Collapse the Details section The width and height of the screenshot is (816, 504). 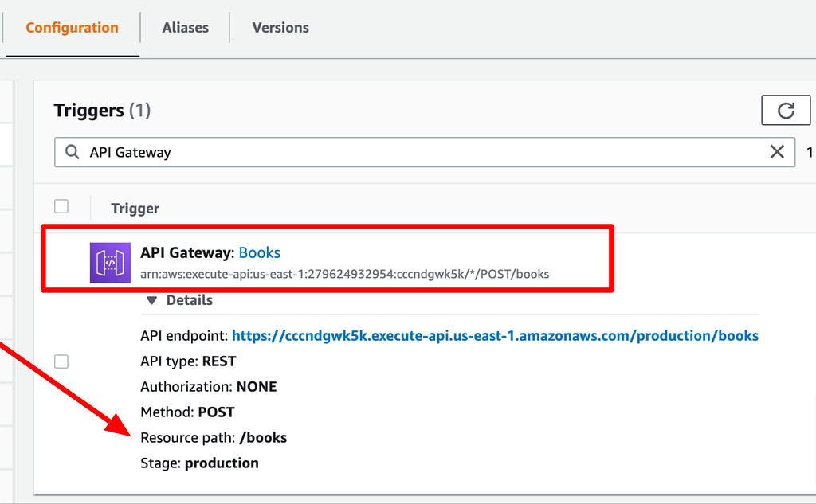(x=179, y=300)
